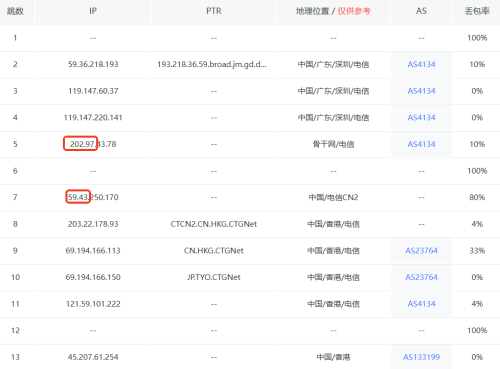Click the 丢包率 column header
Viewport: 500px width, 369px height.
[477, 11]
